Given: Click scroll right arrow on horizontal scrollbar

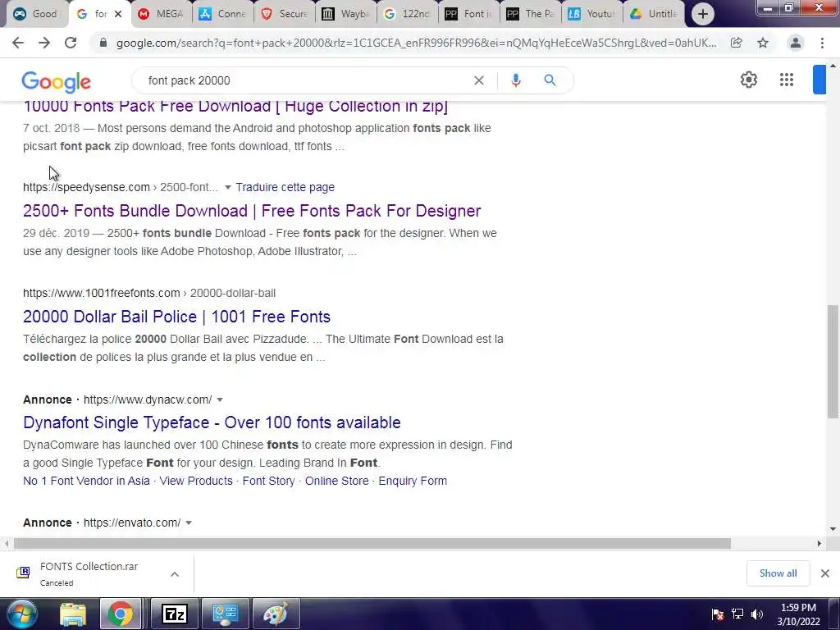Looking at the screenshot, I should (819, 544).
